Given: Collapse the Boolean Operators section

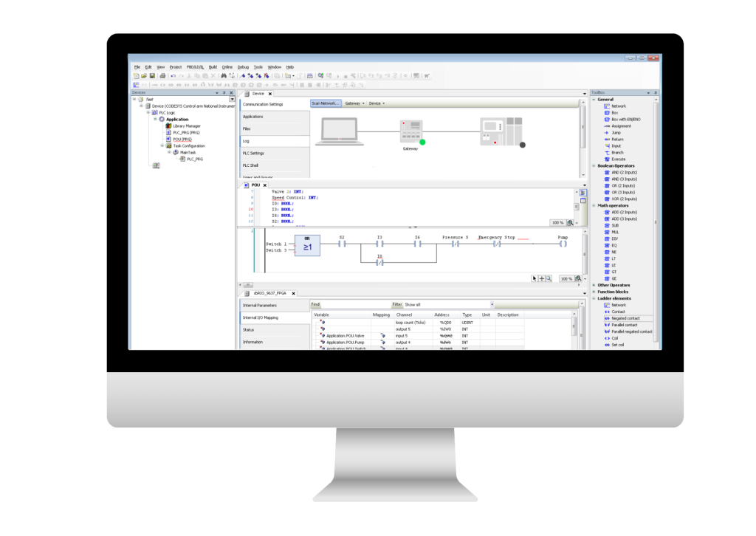Looking at the screenshot, I should [594, 166].
